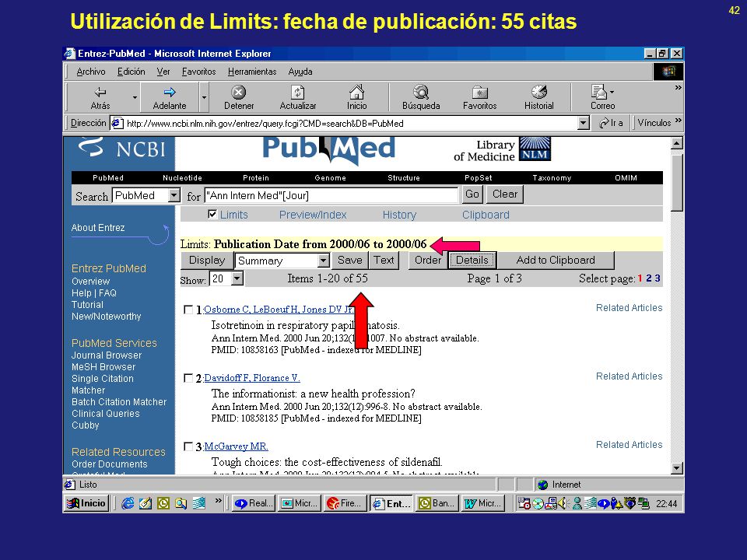Open the Windows Inicio start button
Viewport: 747px width, 560px height.
click(x=86, y=503)
